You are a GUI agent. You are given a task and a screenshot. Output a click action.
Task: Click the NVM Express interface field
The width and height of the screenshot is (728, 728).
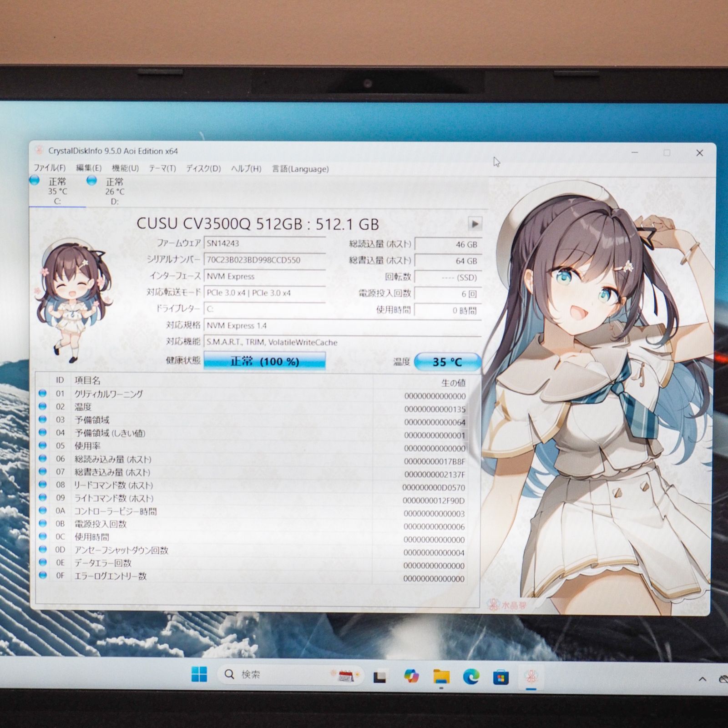pos(264,277)
